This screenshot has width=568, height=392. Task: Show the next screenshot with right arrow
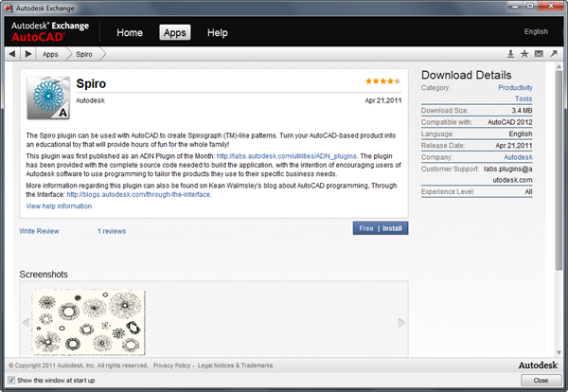pyautogui.click(x=401, y=323)
